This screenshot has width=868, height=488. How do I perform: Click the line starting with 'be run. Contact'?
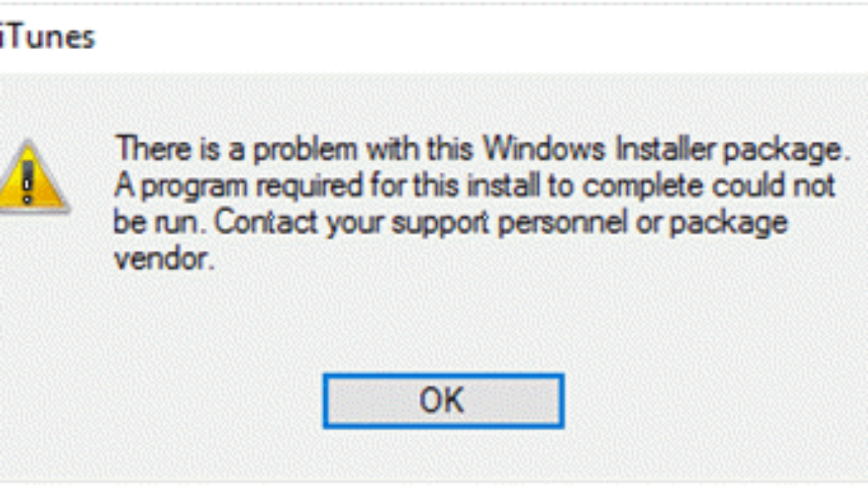[451, 223]
